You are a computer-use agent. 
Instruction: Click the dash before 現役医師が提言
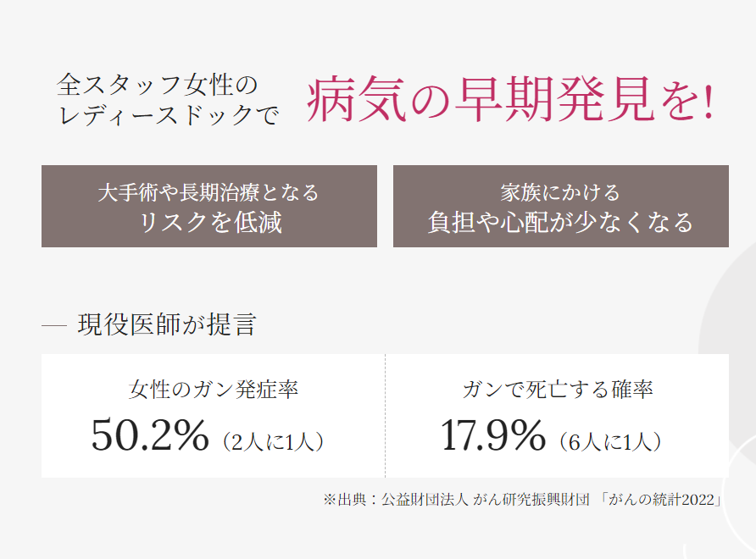tap(54, 326)
